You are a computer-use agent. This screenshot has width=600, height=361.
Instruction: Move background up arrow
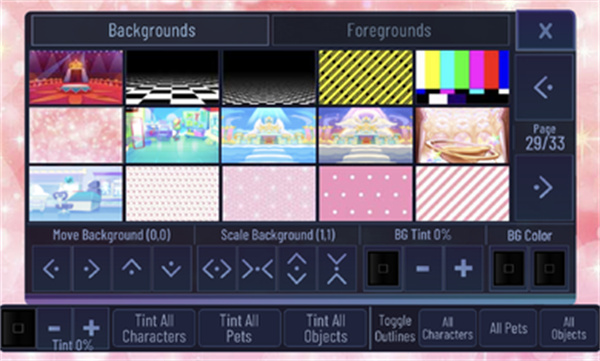coord(132,269)
